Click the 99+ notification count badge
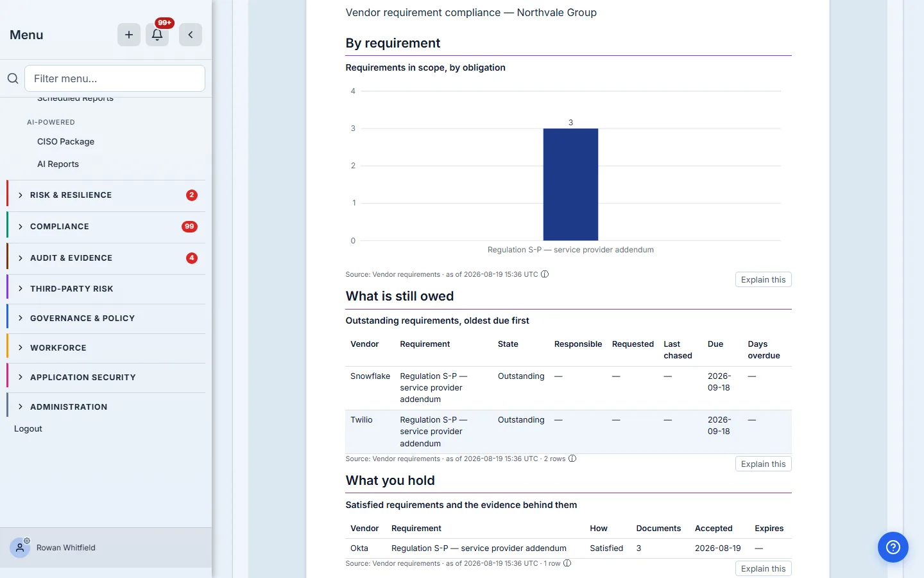This screenshot has width=924, height=578. pyautogui.click(x=165, y=23)
